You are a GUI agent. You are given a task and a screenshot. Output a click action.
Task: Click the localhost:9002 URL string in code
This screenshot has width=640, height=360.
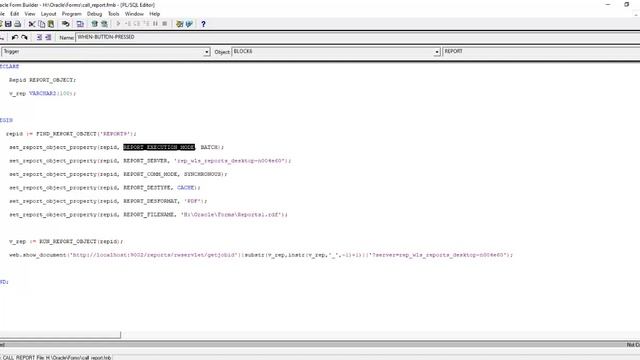(154, 255)
